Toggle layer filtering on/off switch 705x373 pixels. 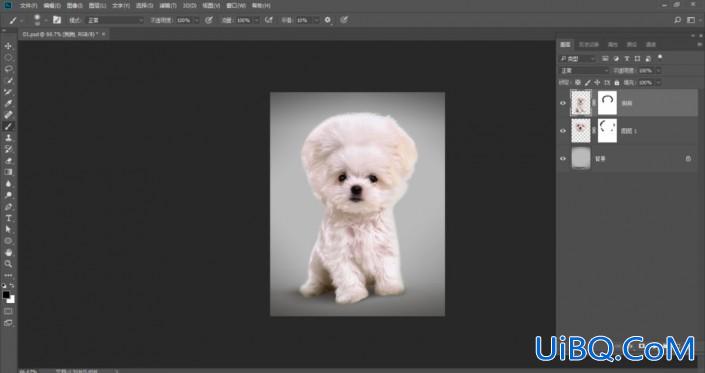coord(660,58)
